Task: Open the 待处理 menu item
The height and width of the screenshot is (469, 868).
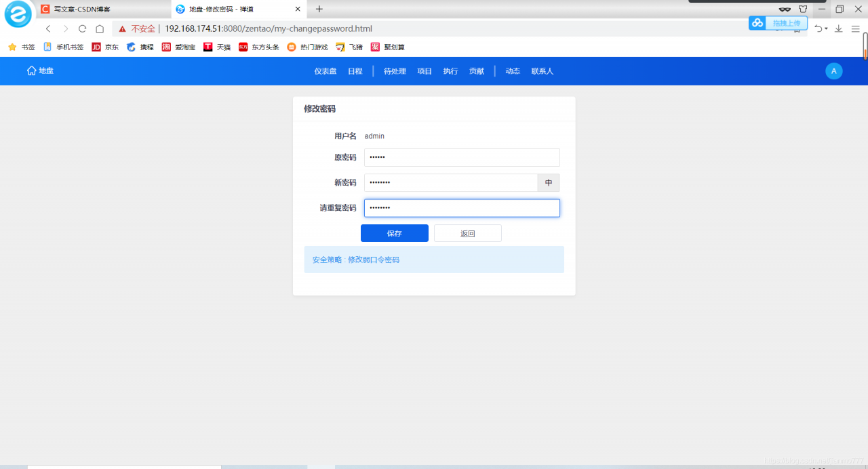Action: pos(395,71)
